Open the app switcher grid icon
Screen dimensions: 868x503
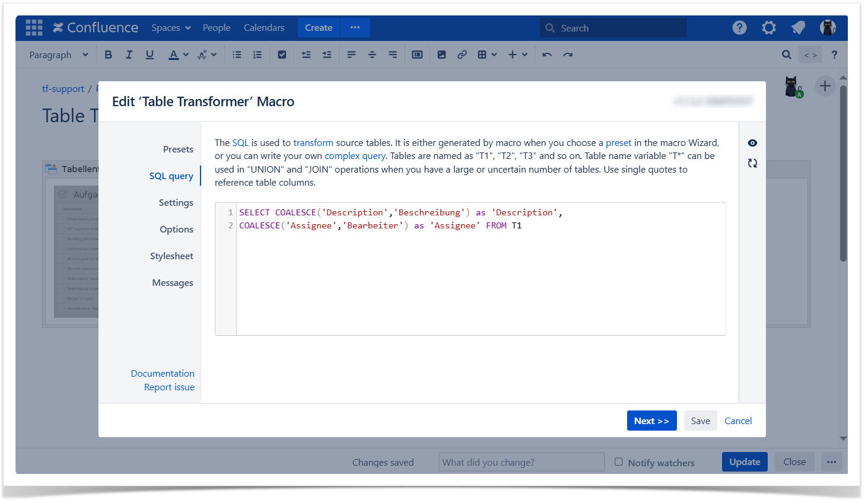coord(34,28)
